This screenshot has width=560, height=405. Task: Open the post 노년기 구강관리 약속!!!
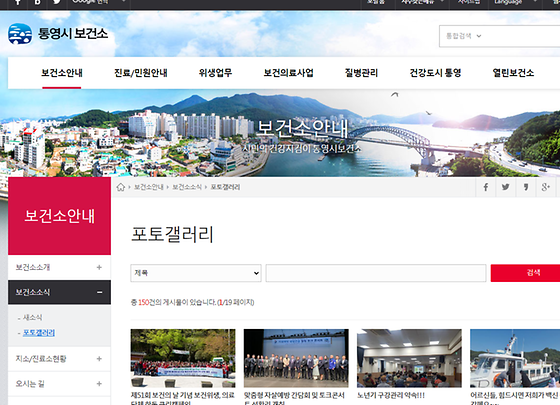click(x=391, y=395)
